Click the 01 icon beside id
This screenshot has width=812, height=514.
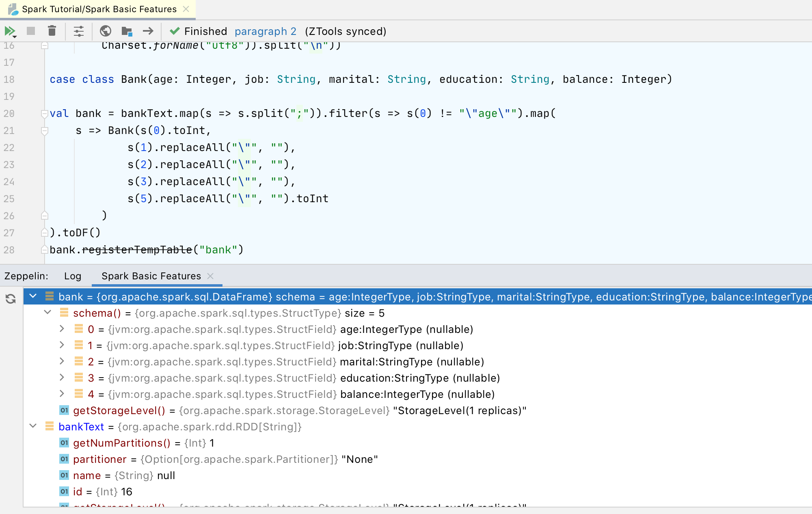[64, 491]
